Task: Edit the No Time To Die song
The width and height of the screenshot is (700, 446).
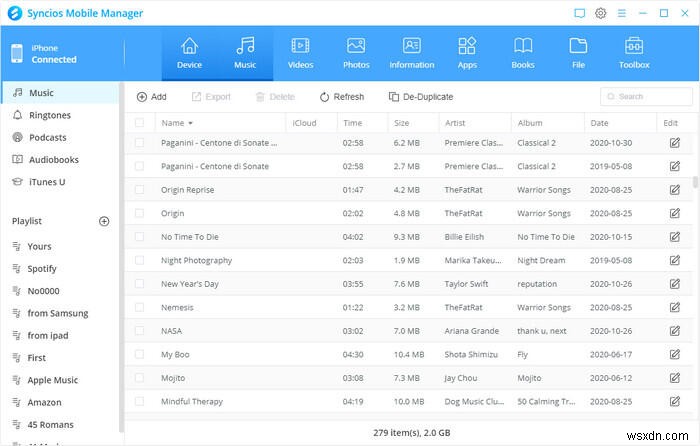Action: point(675,237)
